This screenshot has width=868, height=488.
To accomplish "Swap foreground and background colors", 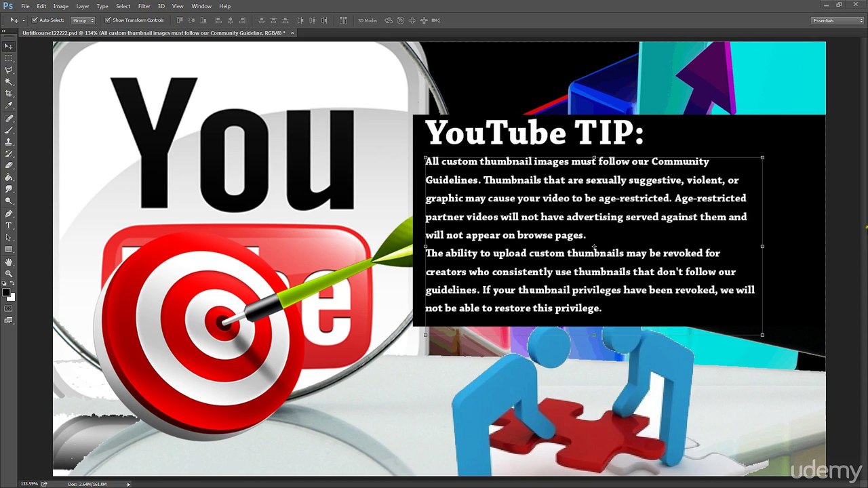I will (12, 284).
